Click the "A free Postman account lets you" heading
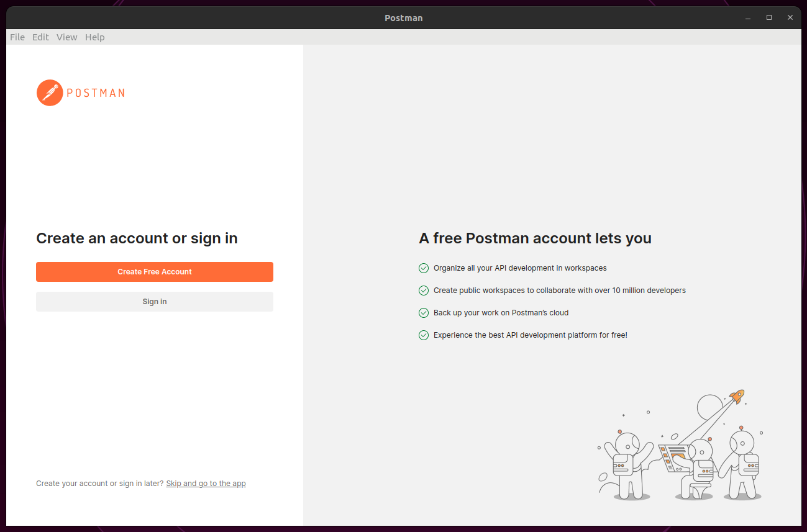The height and width of the screenshot is (532, 807). [535, 238]
